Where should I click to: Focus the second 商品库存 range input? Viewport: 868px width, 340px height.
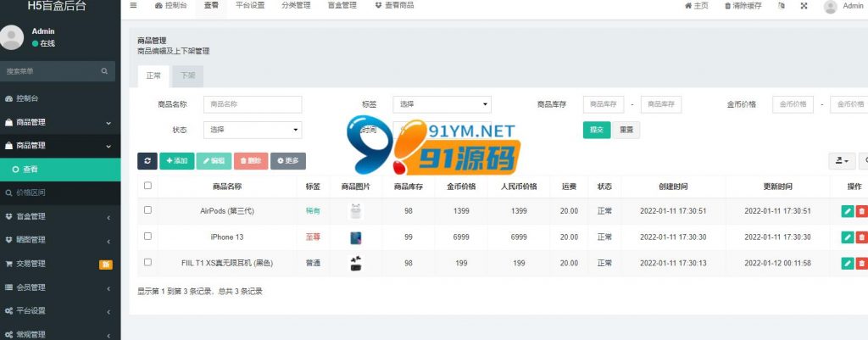click(x=661, y=104)
